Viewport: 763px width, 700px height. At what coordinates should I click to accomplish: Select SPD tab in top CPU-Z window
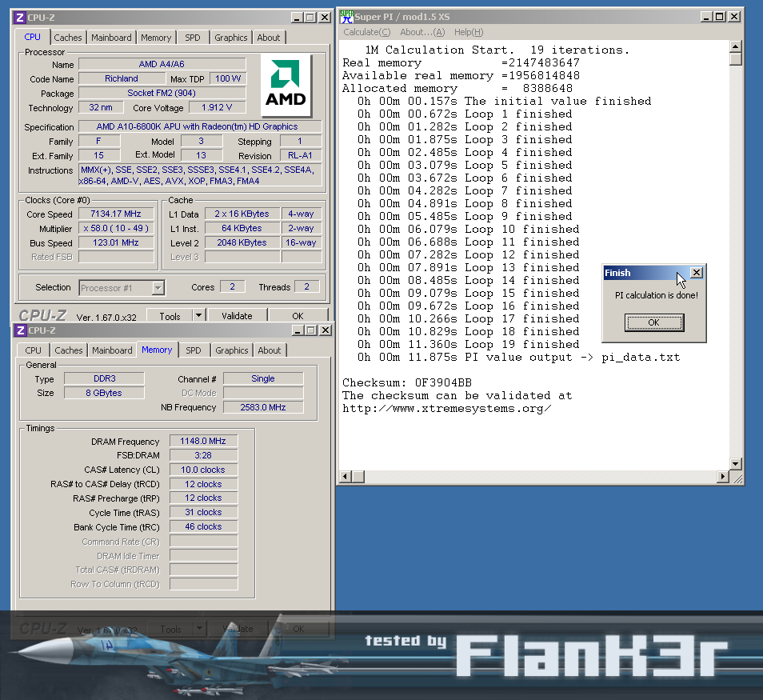point(192,38)
